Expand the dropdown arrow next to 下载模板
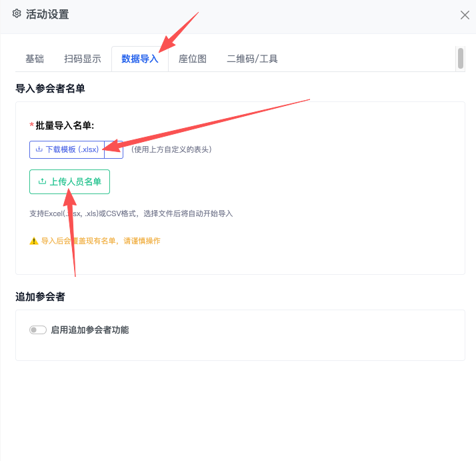This screenshot has height=461, width=476. coord(113,149)
